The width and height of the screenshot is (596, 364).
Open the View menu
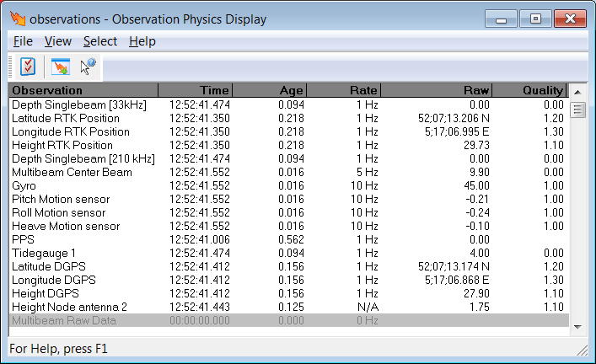pyautogui.click(x=58, y=41)
